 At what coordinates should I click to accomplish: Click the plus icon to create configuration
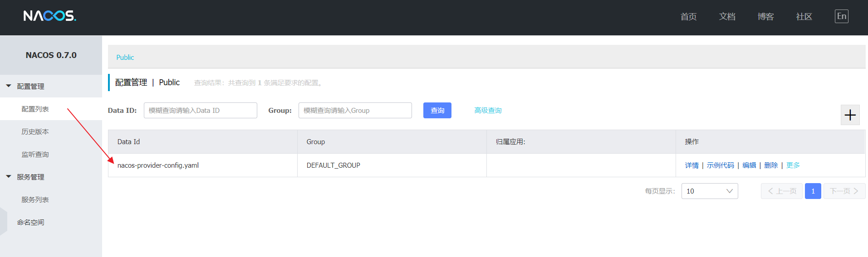tap(850, 115)
